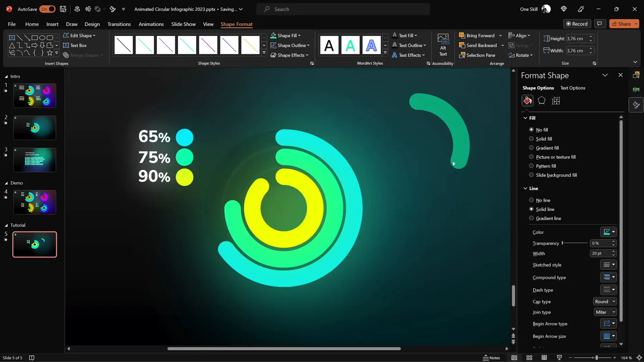Screen dimensions: 644x362
Task: Select the slide 2 thumbnail
Action: pyautogui.click(x=35, y=127)
